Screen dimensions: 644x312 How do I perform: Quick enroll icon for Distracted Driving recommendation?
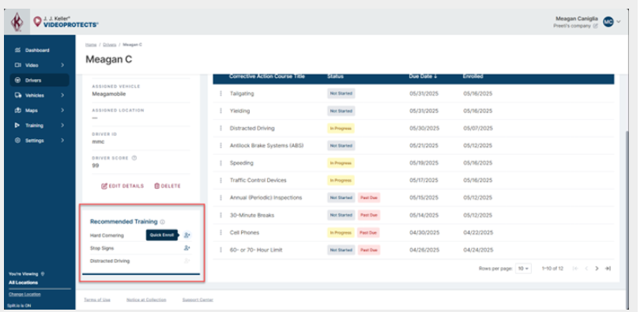point(186,261)
